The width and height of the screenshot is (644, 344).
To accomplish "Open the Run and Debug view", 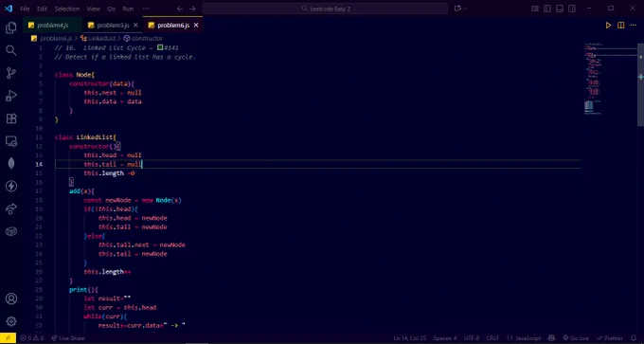I will (11, 96).
